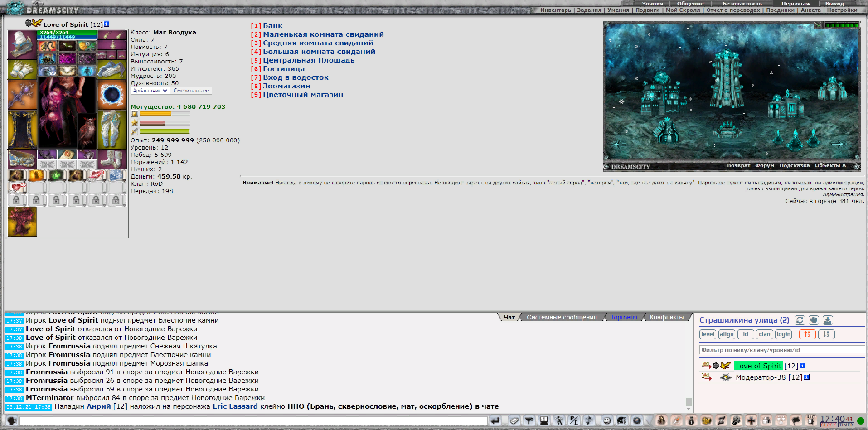The image size is (868, 430).
Task: Go to Гостиница
Action: point(284,69)
